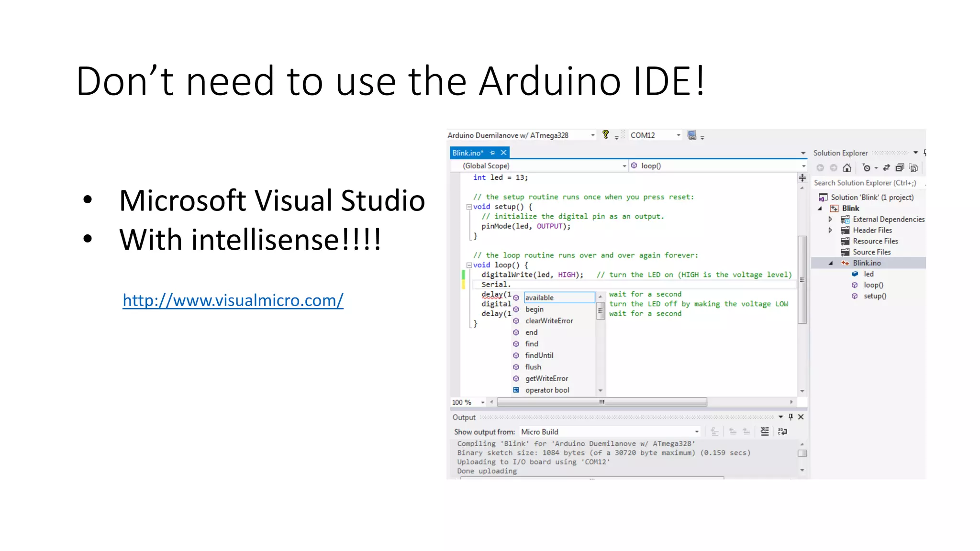Click the editor horizontal scrollbar
This screenshot has height=551, width=980.
(x=601, y=402)
